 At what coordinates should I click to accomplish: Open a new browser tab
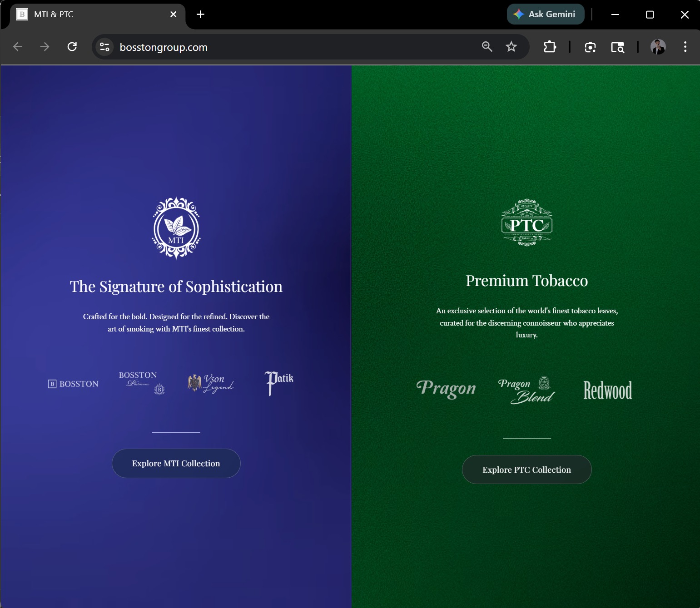pos(200,15)
